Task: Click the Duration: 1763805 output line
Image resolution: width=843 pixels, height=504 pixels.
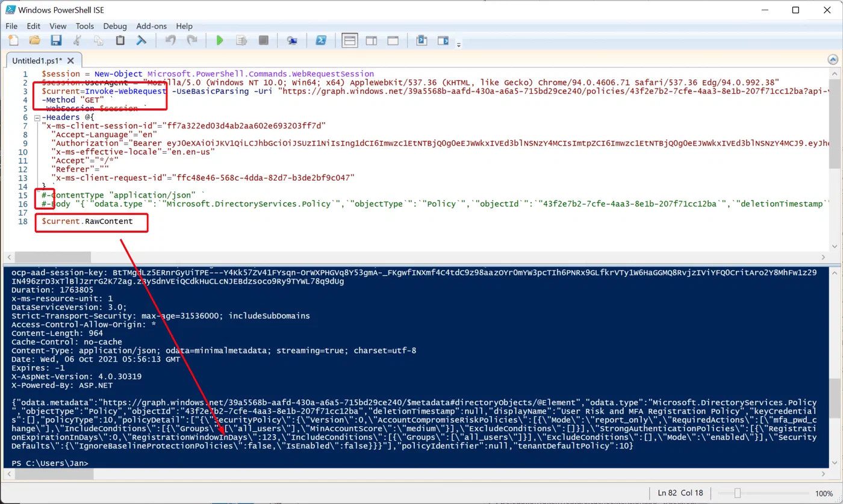Action: [52, 290]
